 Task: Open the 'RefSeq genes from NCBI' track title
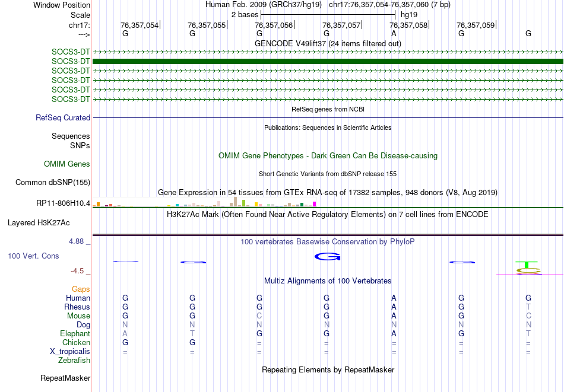coord(328,109)
